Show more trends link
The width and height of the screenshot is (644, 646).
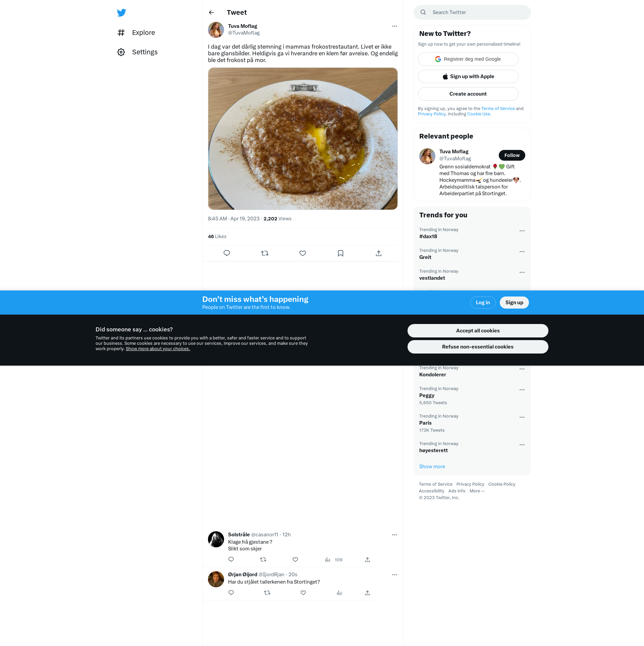pyautogui.click(x=432, y=467)
